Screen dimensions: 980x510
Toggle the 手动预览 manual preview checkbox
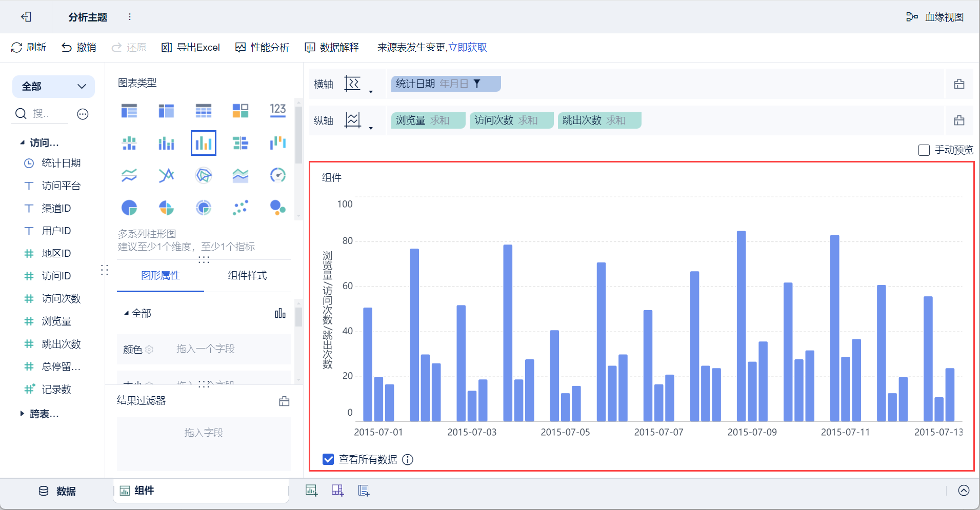pyautogui.click(x=925, y=150)
